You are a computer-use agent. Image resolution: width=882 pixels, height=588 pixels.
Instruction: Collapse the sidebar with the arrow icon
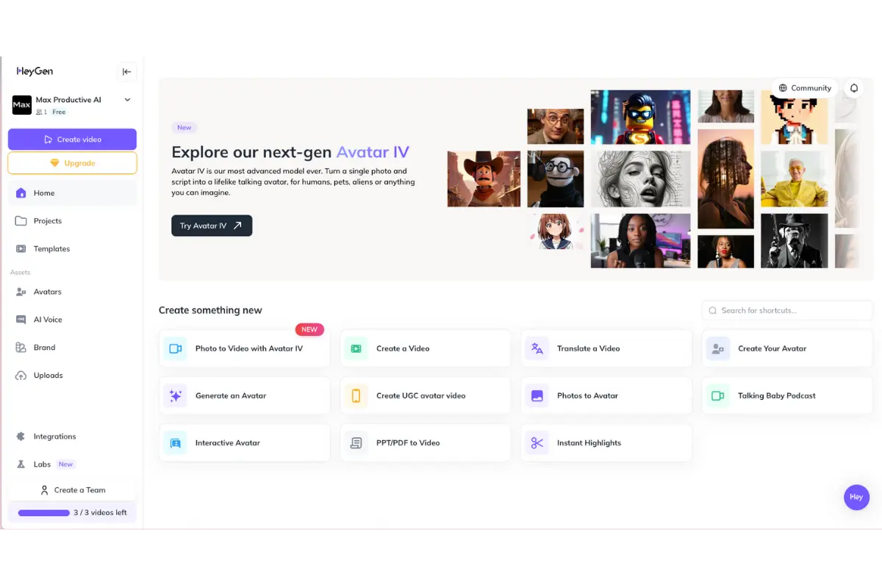click(x=126, y=71)
